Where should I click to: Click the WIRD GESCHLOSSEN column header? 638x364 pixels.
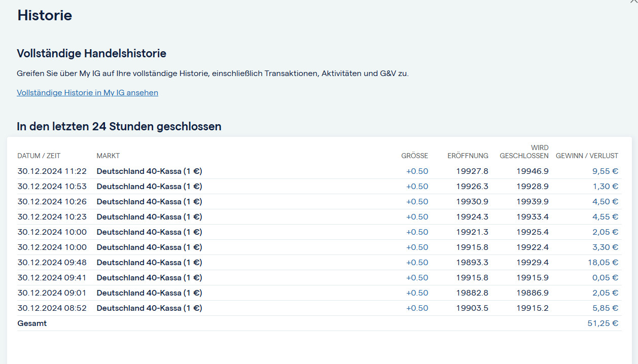(524, 152)
